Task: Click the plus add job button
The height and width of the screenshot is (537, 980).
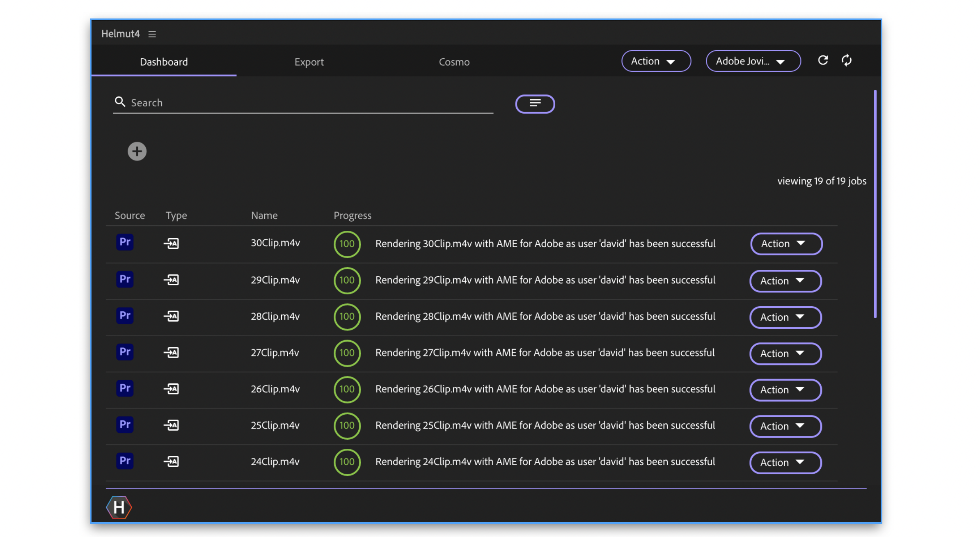Action: click(137, 151)
